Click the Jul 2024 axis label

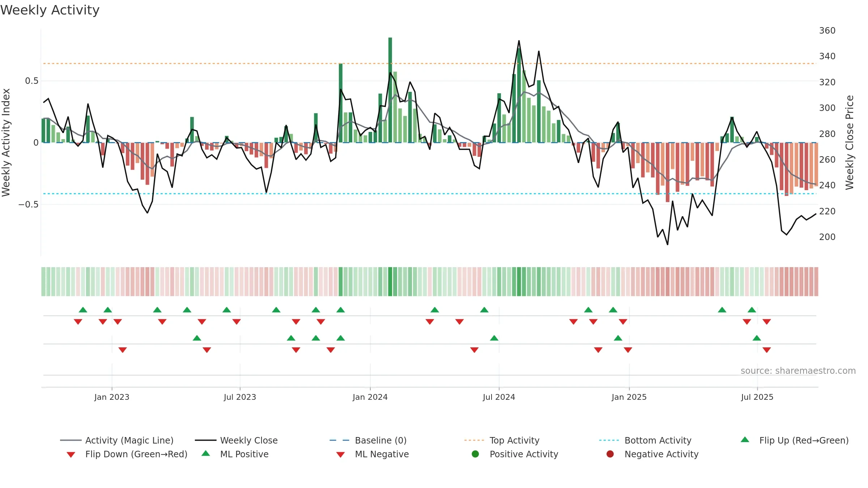pyautogui.click(x=499, y=397)
